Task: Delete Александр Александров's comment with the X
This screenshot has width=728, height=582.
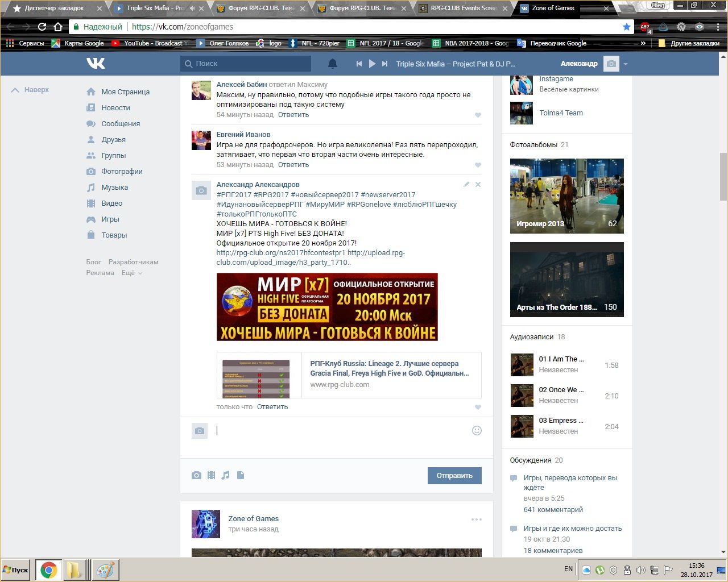Action: point(478,184)
